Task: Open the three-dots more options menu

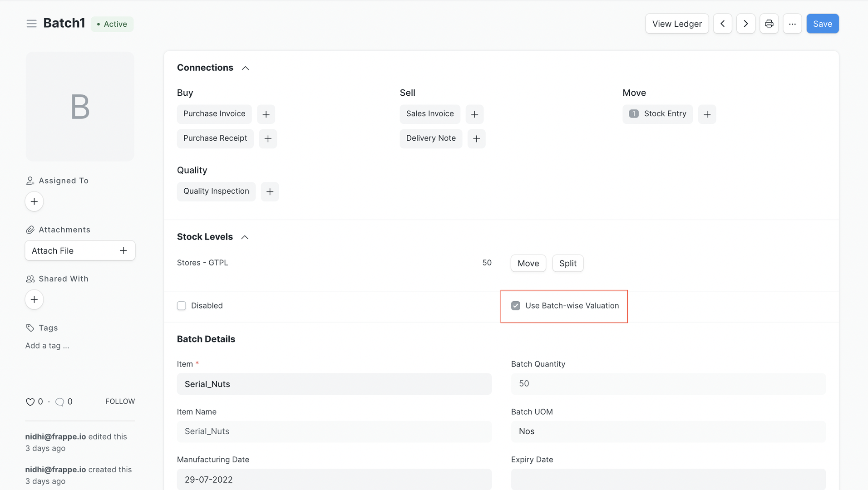Action: pyautogui.click(x=792, y=24)
